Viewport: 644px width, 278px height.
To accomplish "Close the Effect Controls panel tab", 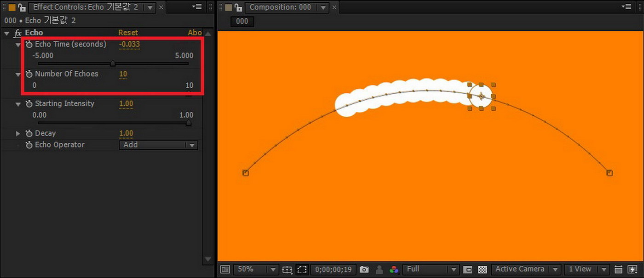I will [x=162, y=8].
